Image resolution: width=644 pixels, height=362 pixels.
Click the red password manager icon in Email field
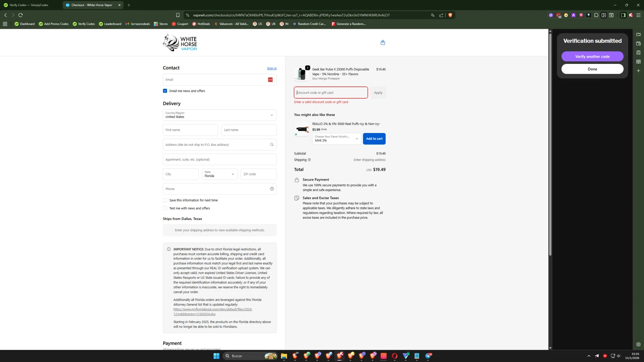[x=270, y=79]
